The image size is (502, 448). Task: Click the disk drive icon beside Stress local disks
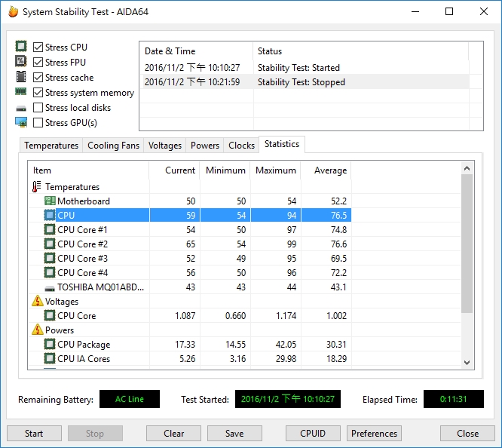click(x=21, y=109)
